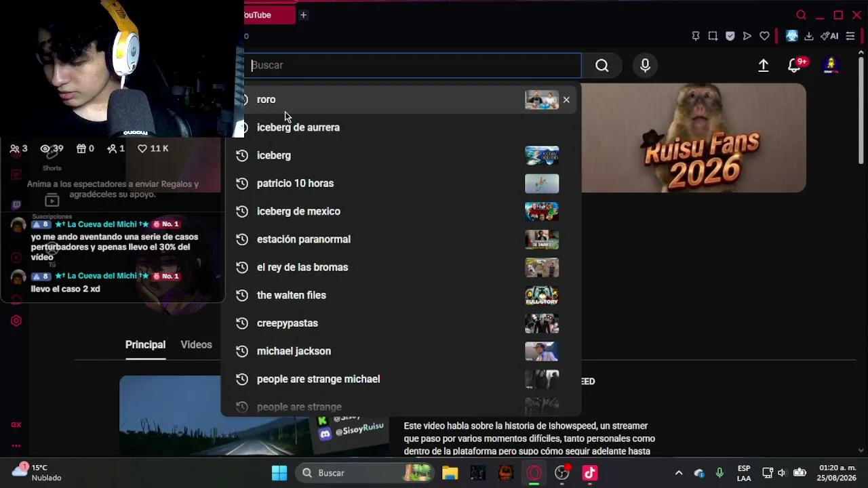Open File Explorer from the taskbar
The width and height of the screenshot is (868, 488).
(x=450, y=473)
